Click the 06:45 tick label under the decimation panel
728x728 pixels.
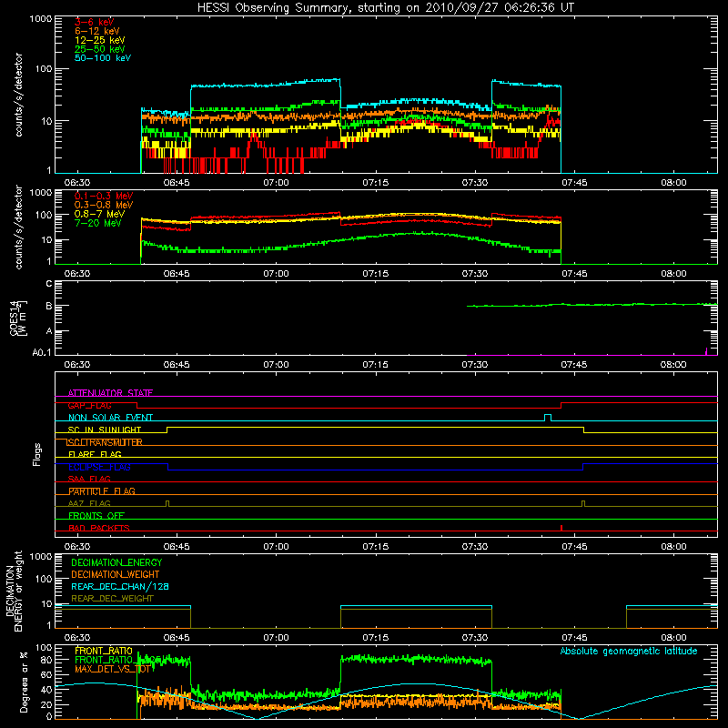[177, 638]
